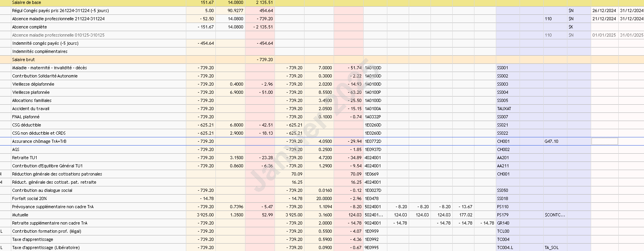644x251 pixels.
Task: Click the '$CONTC...' cell in Mutuelle row
Action: click(x=555, y=215)
